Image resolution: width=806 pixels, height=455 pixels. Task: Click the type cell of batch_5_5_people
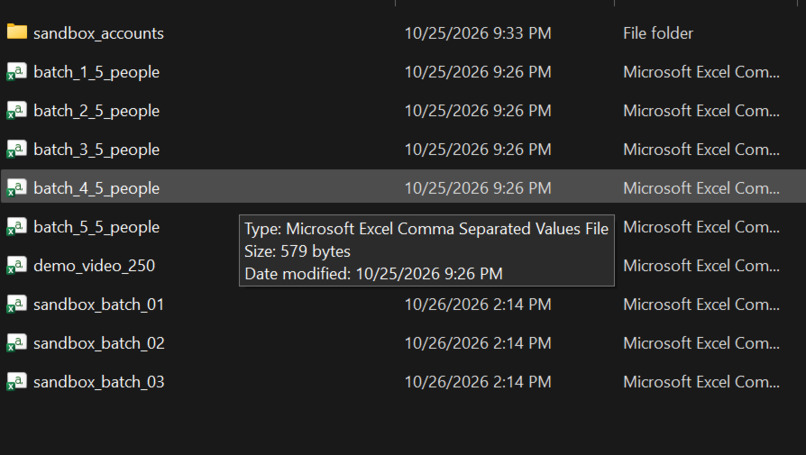(701, 227)
